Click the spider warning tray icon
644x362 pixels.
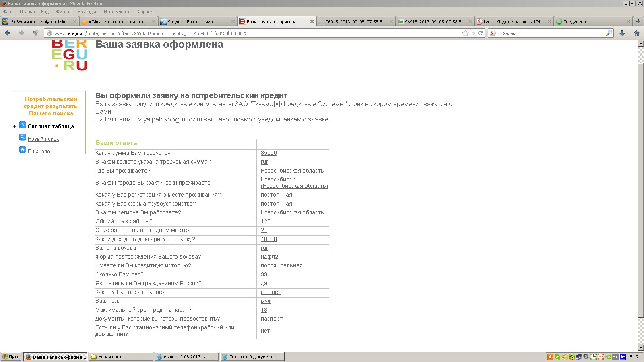(x=572, y=357)
